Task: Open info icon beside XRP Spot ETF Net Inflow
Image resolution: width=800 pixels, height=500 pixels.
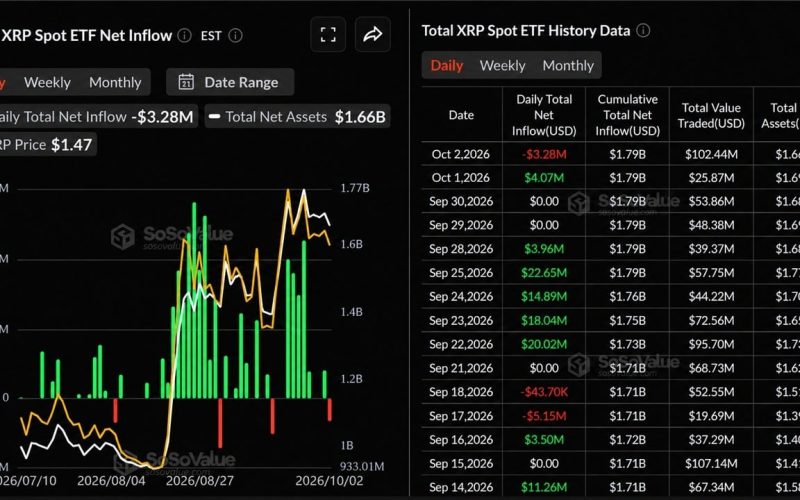Action: pyautogui.click(x=184, y=35)
